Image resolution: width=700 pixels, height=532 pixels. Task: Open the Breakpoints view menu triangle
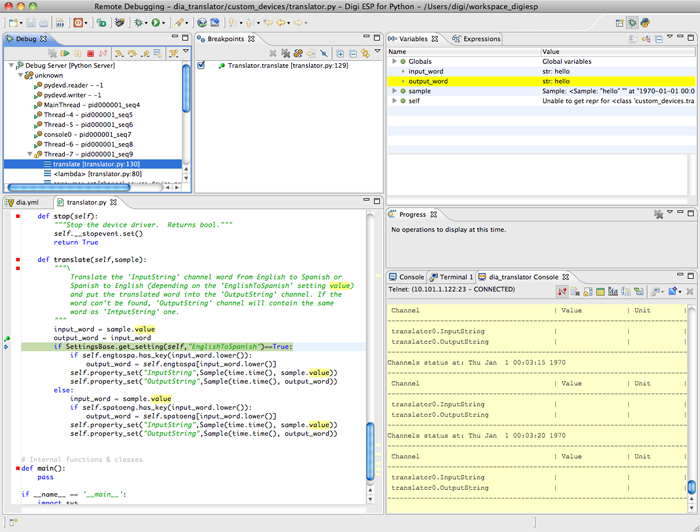(378, 51)
